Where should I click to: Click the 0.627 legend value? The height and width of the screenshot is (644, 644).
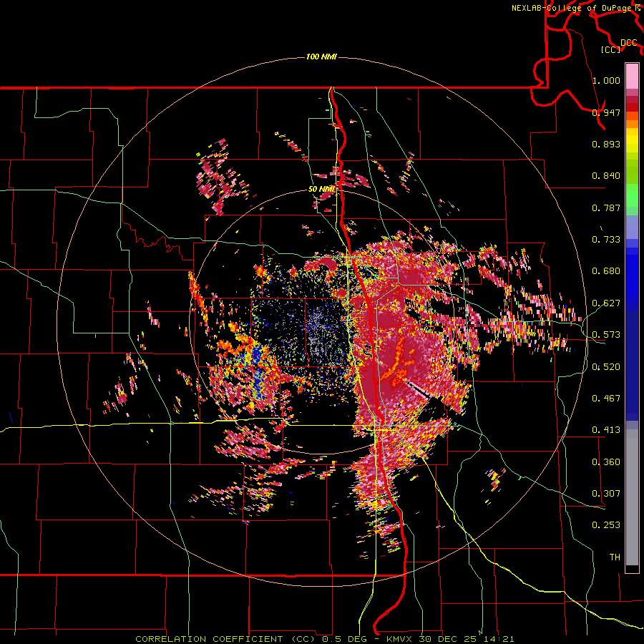[606, 303]
